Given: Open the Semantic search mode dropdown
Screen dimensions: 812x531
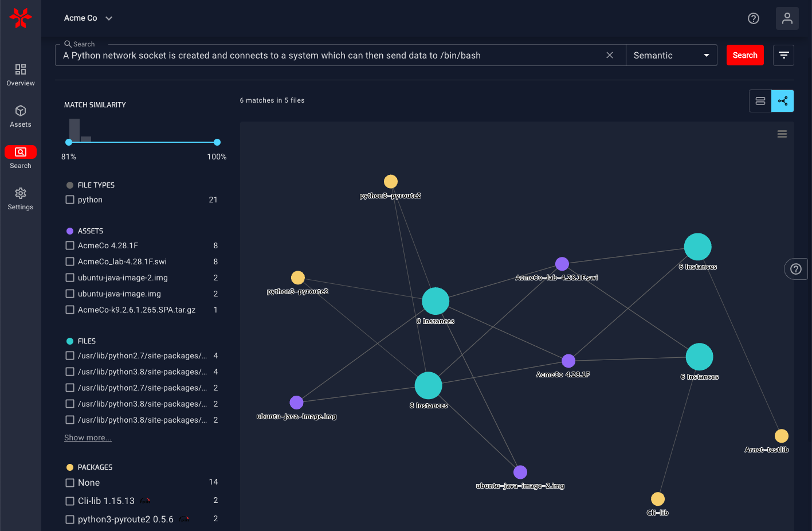Looking at the screenshot, I should click(x=671, y=54).
